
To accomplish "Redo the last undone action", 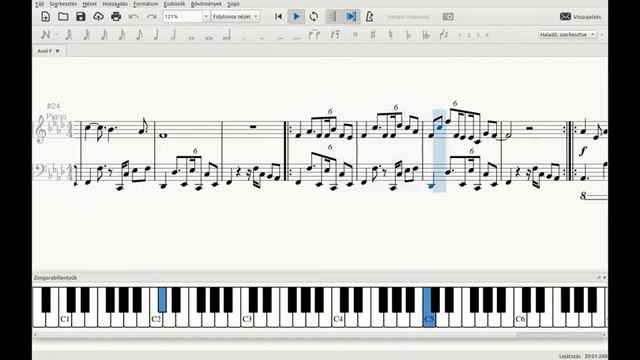I will pyautogui.click(x=151, y=17).
